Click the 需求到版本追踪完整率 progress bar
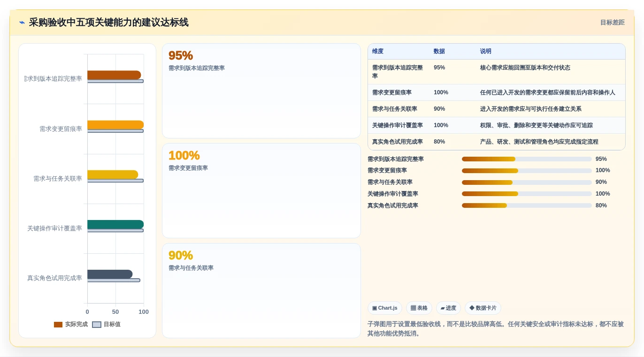This screenshot has width=644, height=357. (x=527, y=159)
